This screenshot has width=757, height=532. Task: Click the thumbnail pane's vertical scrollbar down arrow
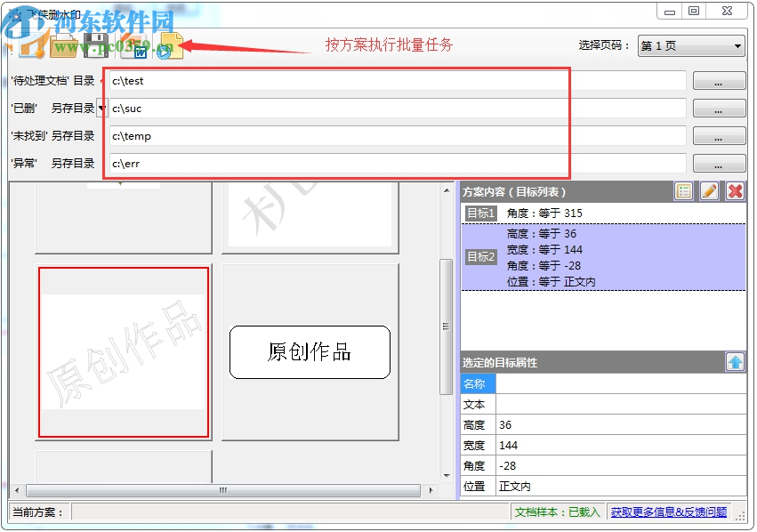coord(447,476)
